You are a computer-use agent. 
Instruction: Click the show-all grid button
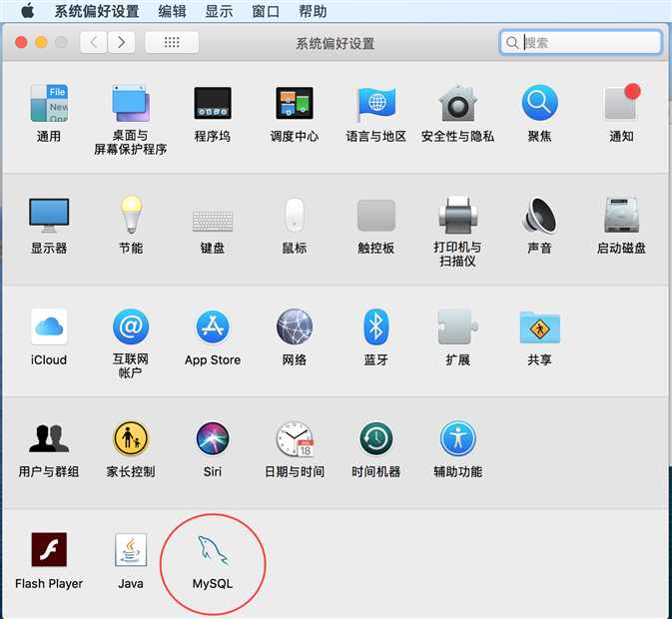[172, 42]
